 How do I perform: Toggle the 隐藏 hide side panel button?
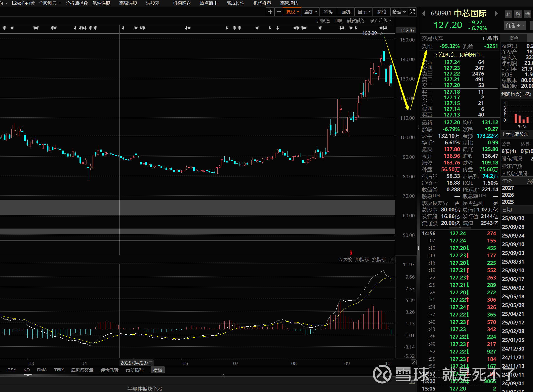(399, 12)
